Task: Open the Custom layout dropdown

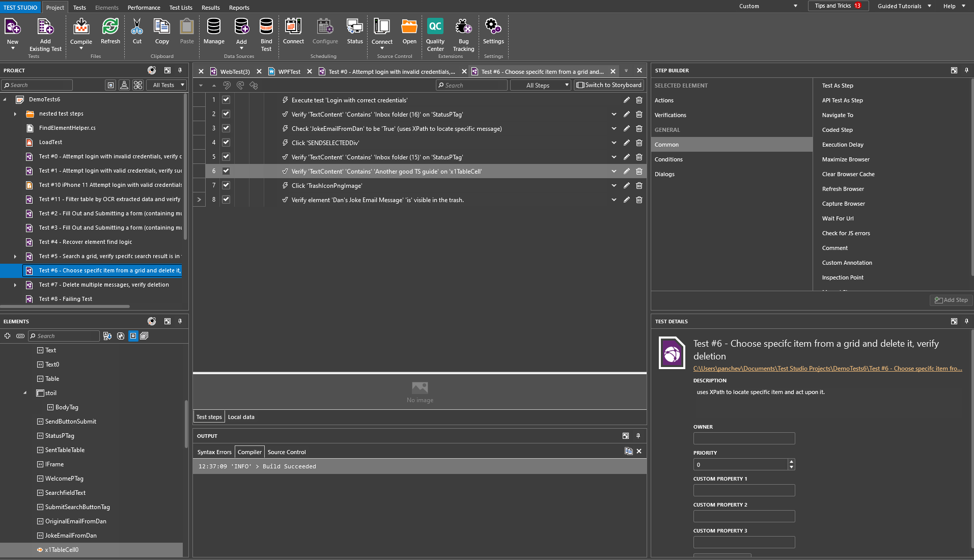Action: tap(768, 6)
